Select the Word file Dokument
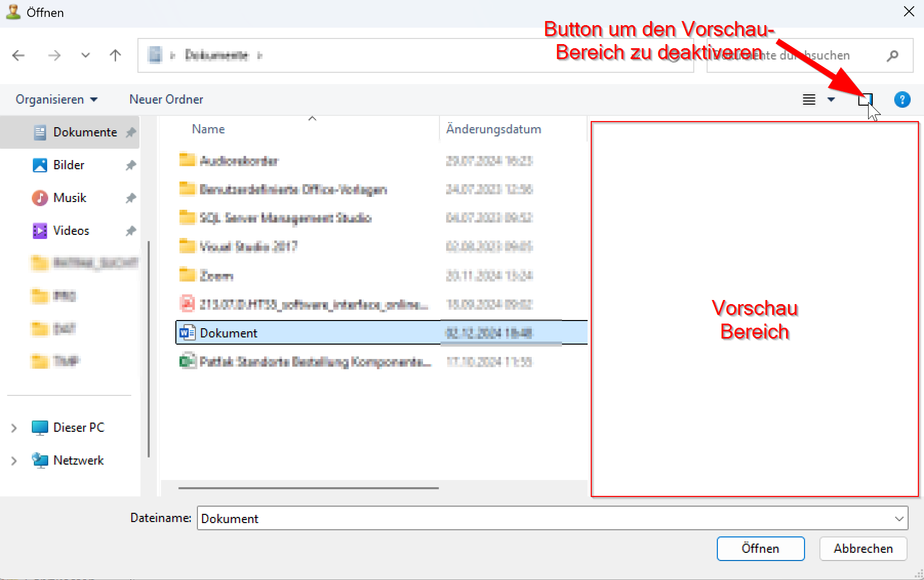Viewport: 924px width, 580px height. pyautogui.click(x=229, y=333)
